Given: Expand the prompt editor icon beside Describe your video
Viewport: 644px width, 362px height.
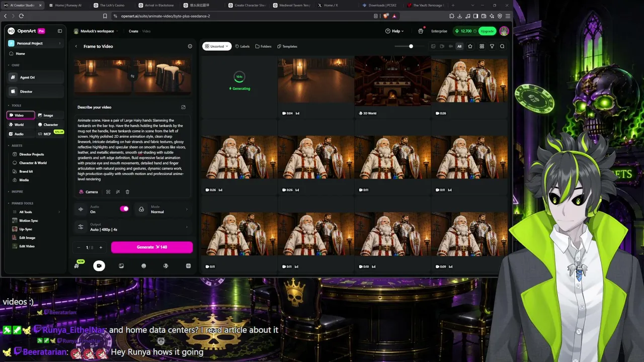Looking at the screenshot, I should (183, 107).
